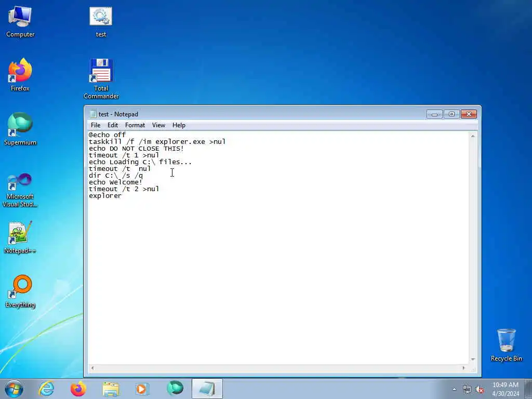
Task: Open Windows Explorer from taskbar
Action: 111,389
